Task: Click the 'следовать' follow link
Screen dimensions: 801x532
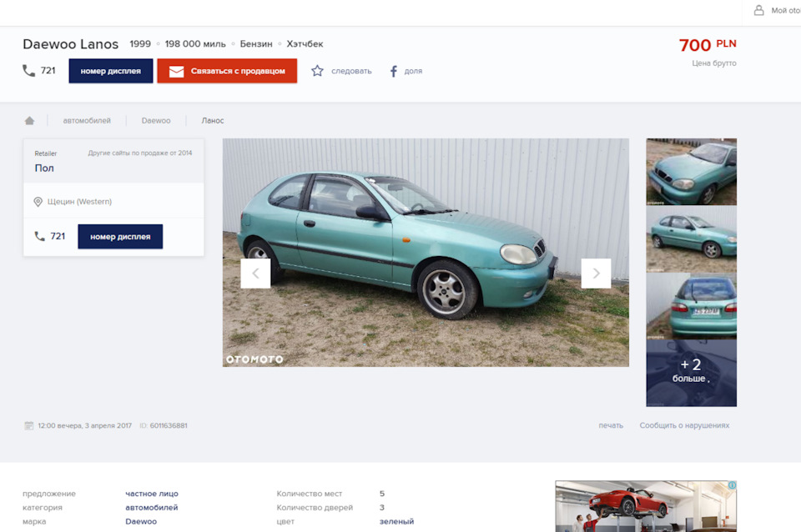Action: 351,71
